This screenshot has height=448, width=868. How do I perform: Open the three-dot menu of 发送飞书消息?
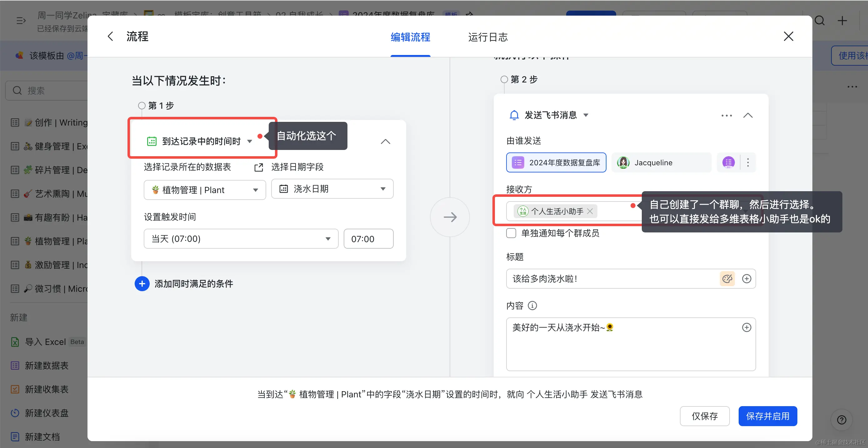pyautogui.click(x=726, y=116)
